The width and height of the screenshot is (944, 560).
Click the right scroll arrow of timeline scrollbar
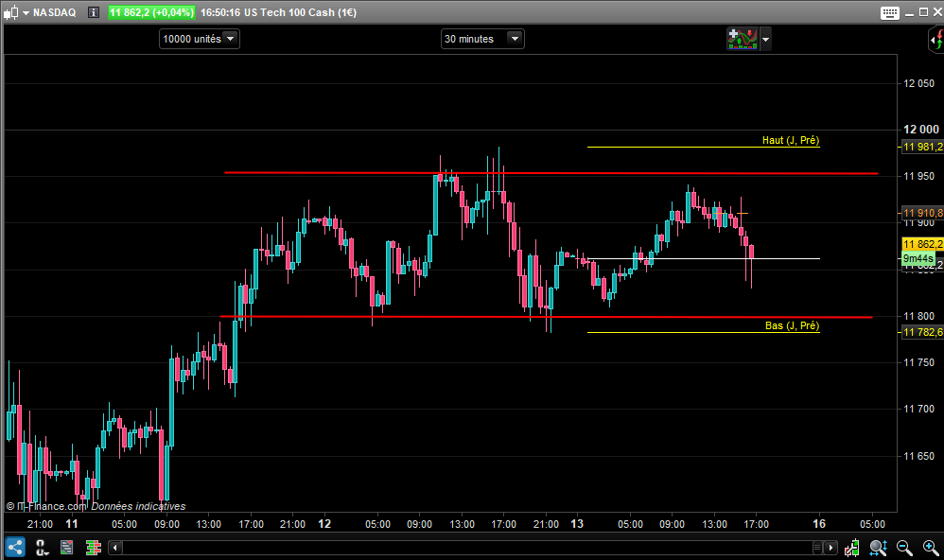coord(830,548)
